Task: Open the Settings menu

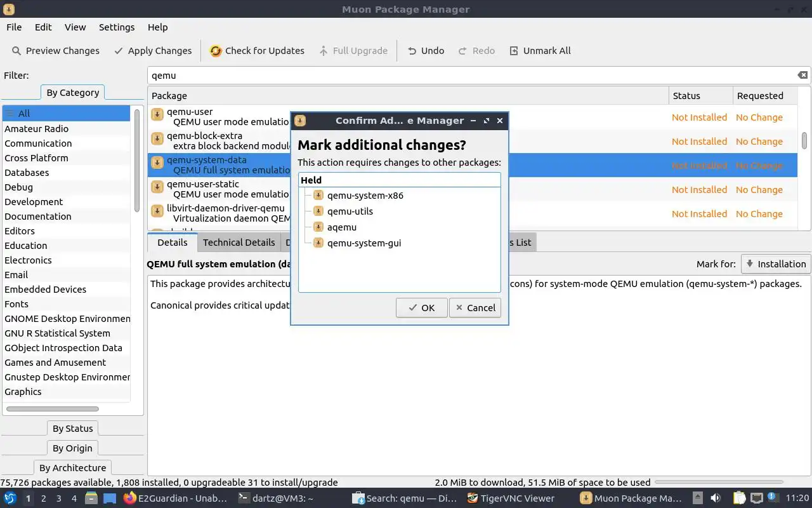Action: coord(117,27)
